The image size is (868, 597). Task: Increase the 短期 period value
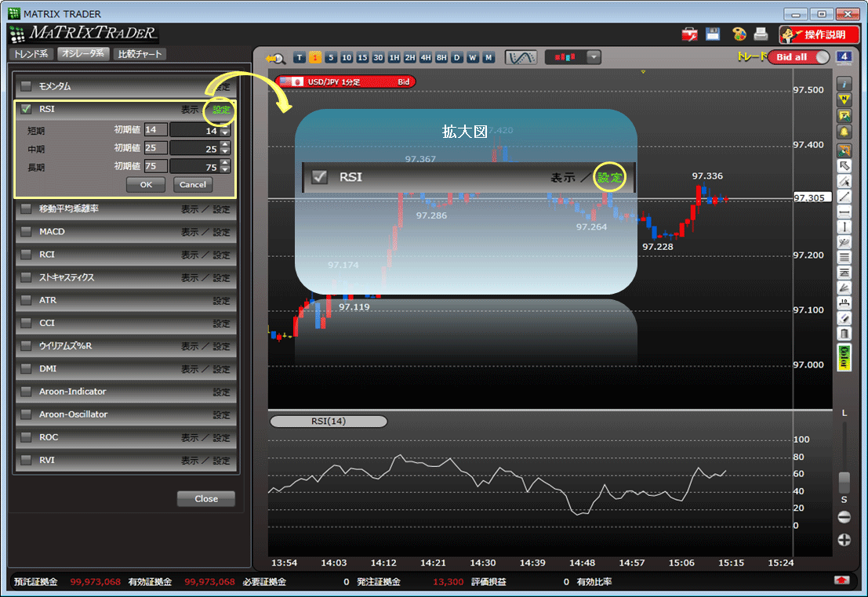coord(225,127)
